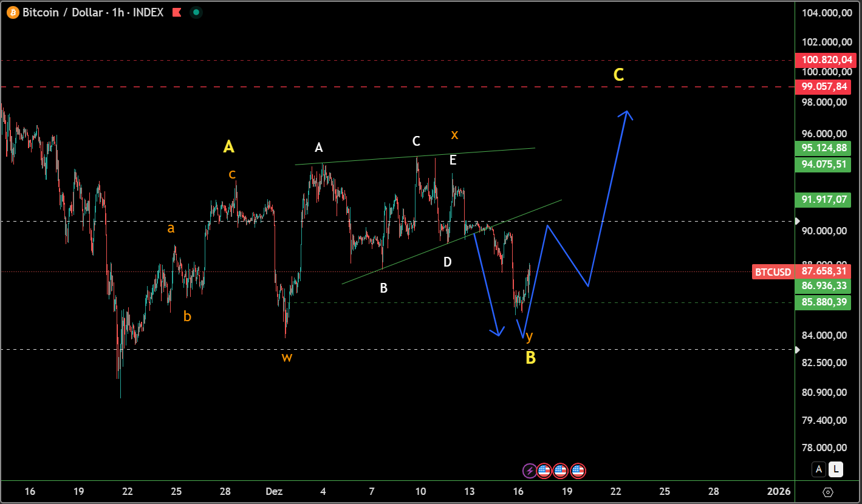Screen dimensions: 862x504
Task: Select the 95.124,88 green price label
Action: 824,148
